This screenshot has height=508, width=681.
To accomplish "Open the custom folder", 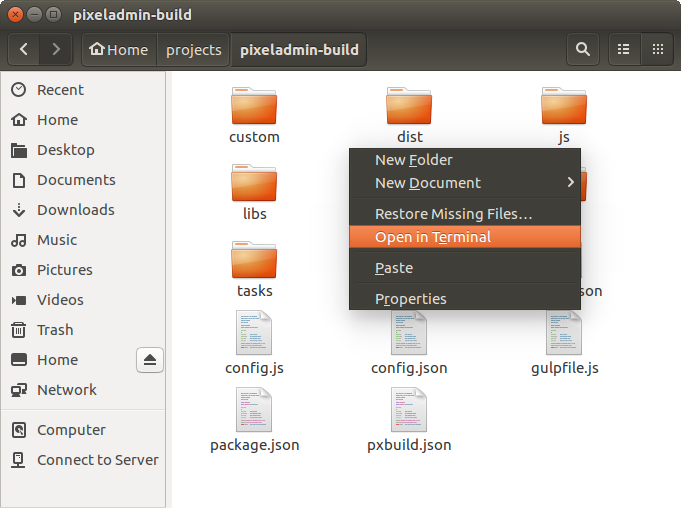I will (x=254, y=107).
